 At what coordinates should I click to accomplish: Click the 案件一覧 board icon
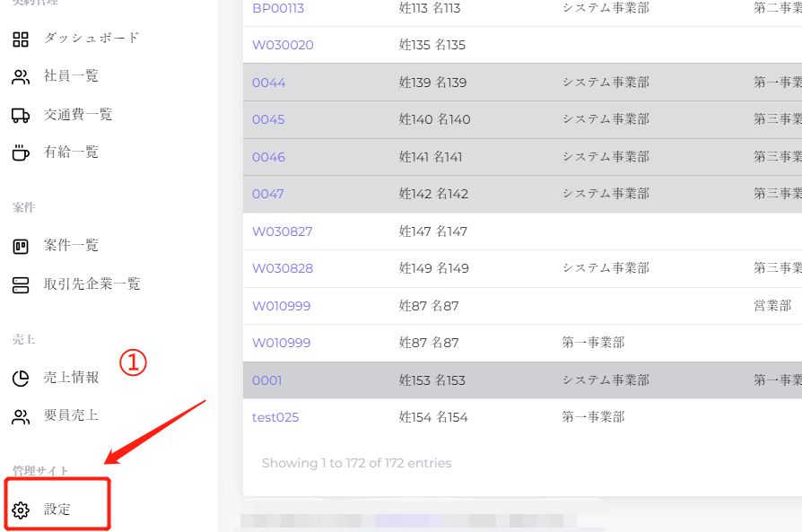click(21, 246)
